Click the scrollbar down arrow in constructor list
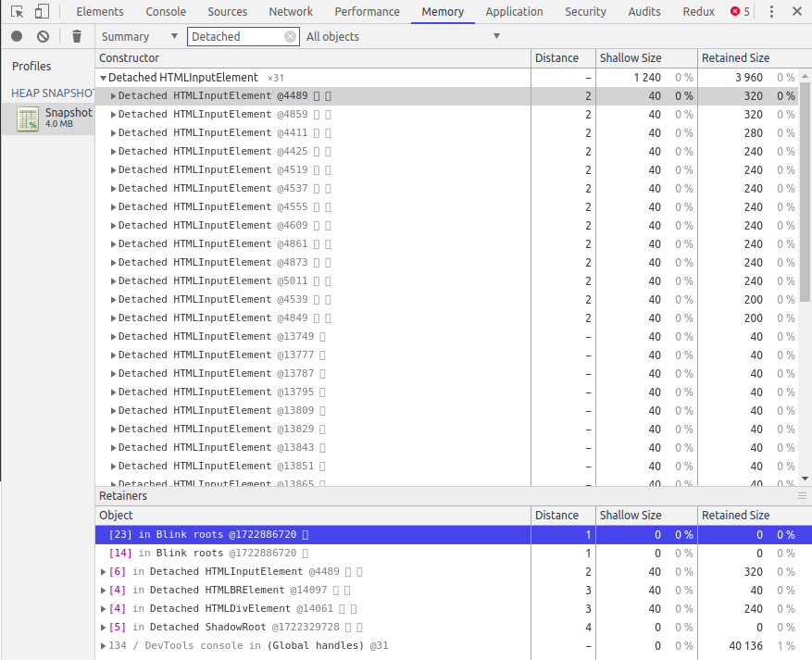812x660 pixels. [x=806, y=479]
